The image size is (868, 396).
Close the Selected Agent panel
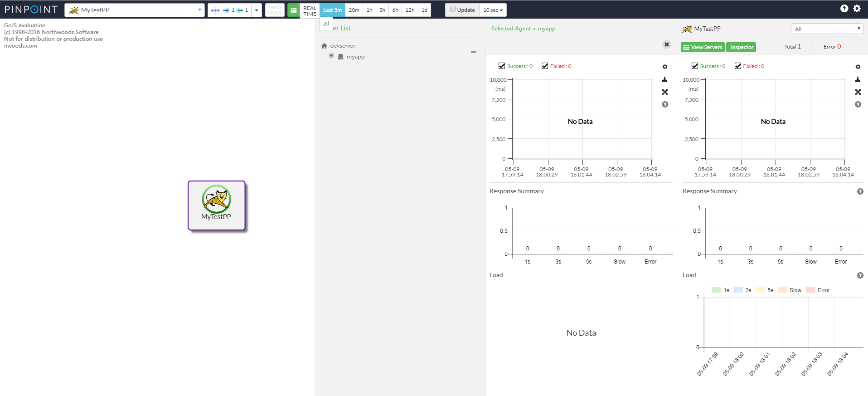tap(666, 44)
